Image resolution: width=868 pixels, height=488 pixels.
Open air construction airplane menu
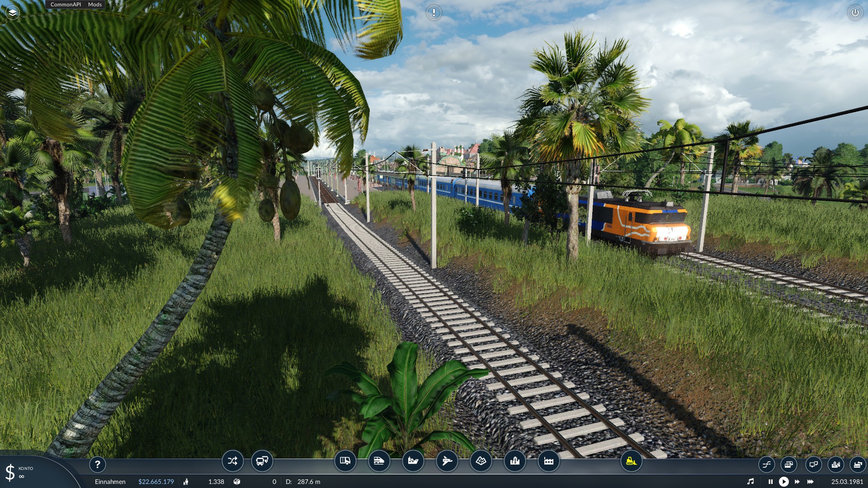tap(447, 461)
